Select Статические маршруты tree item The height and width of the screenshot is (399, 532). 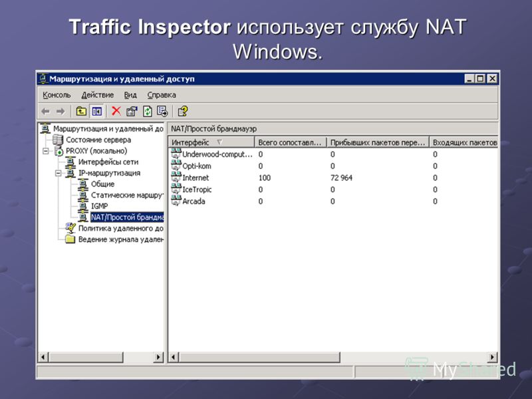(127, 195)
